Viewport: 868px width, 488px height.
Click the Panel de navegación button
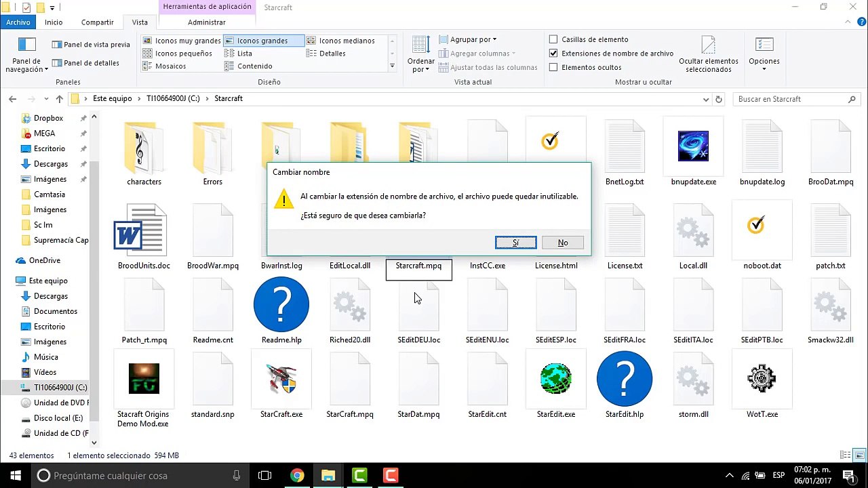(27, 56)
